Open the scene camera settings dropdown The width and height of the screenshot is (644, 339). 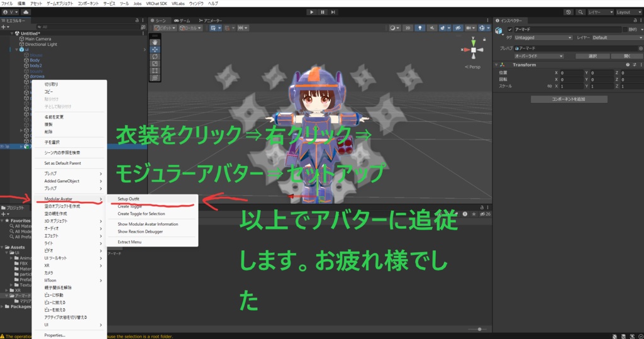pyautogui.click(x=469, y=28)
